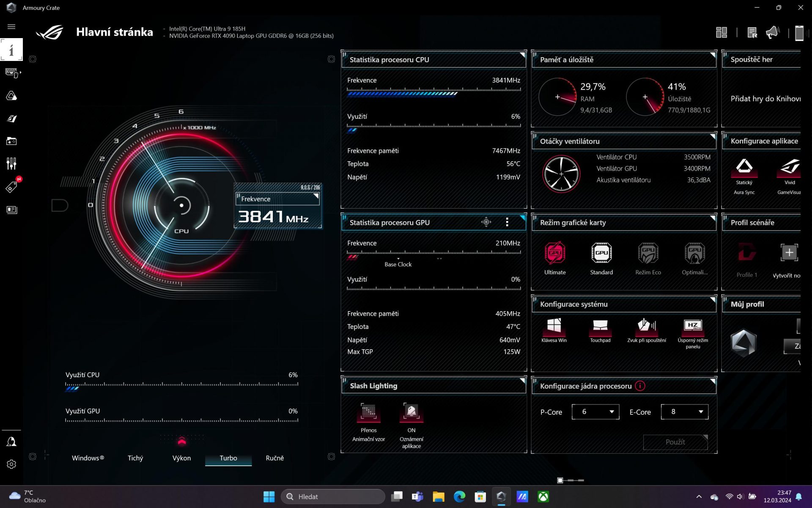Select Výkon operating mode
Image resolution: width=812 pixels, height=508 pixels.
click(181, 458)
